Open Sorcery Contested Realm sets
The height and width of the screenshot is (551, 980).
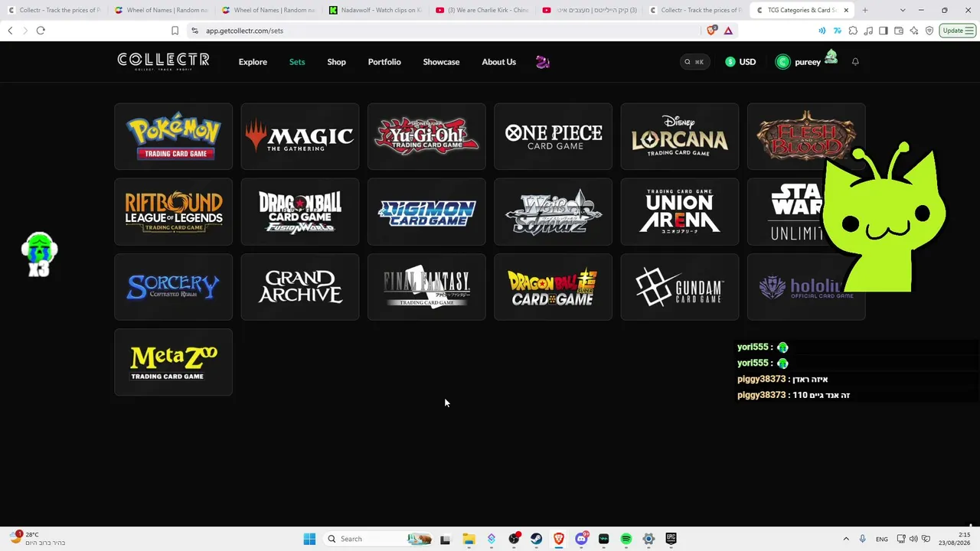173,287
